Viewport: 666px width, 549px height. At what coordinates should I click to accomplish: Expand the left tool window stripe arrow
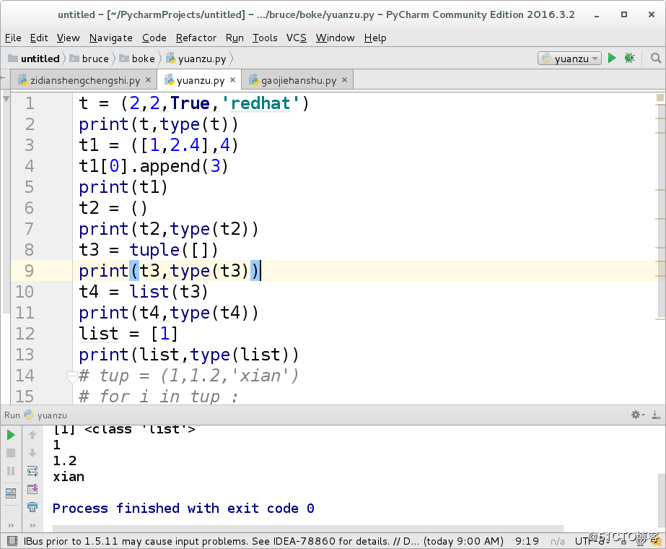click(x=6, y=99)
